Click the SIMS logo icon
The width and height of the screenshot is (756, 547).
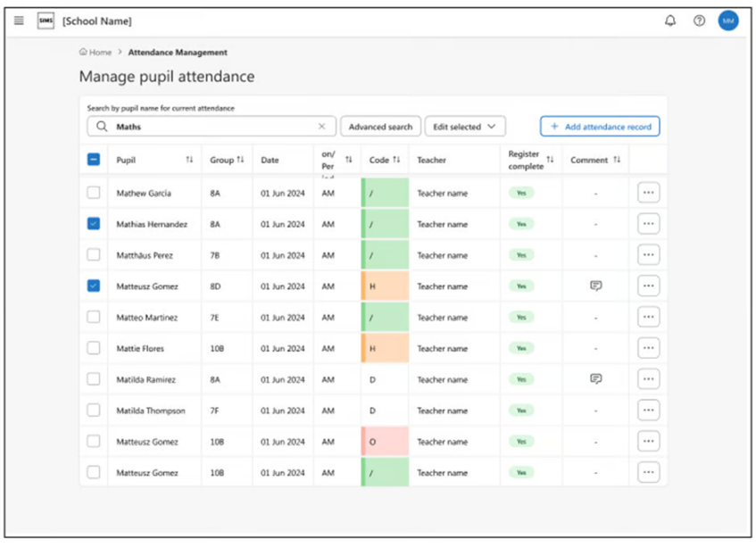(x=46, y=21)
